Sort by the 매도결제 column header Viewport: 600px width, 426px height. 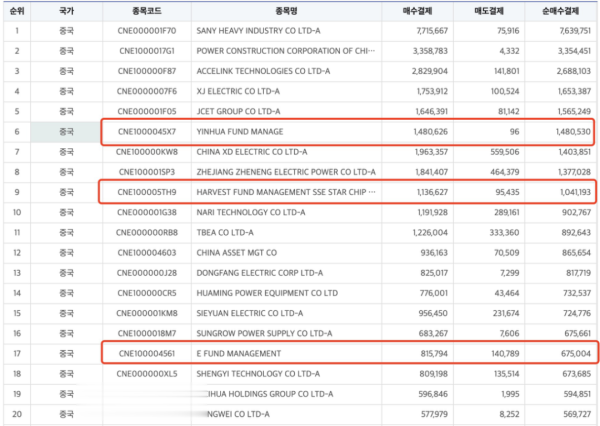pos(489,11)
